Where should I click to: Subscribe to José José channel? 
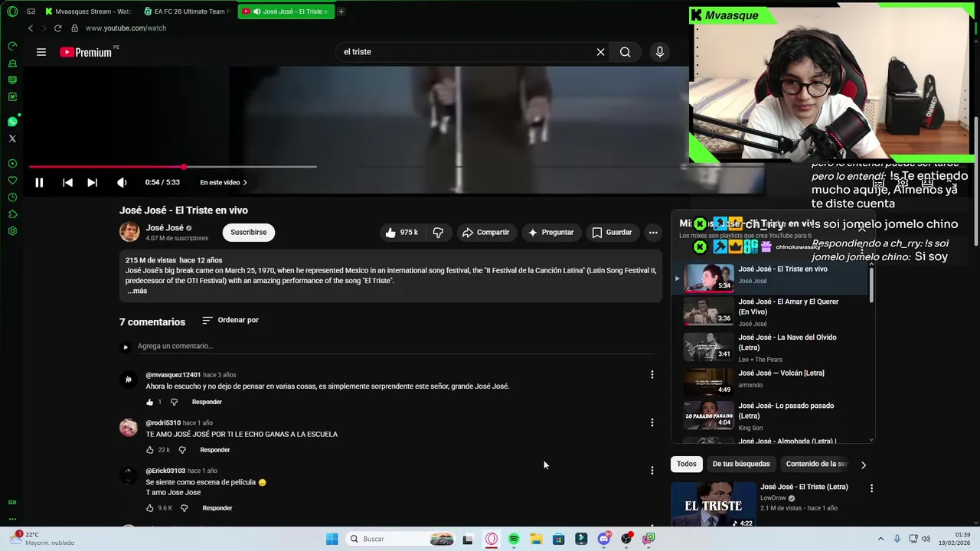[249, 233]
